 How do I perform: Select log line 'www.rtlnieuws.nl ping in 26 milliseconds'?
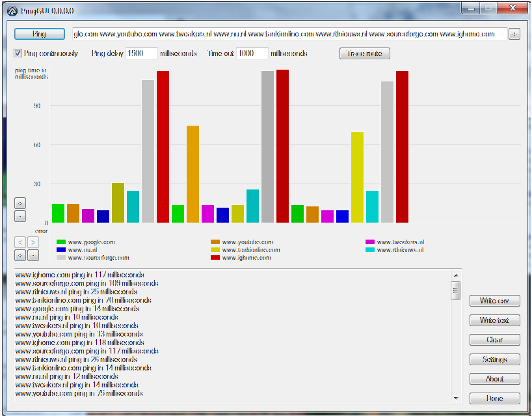[x=76, y=359]
